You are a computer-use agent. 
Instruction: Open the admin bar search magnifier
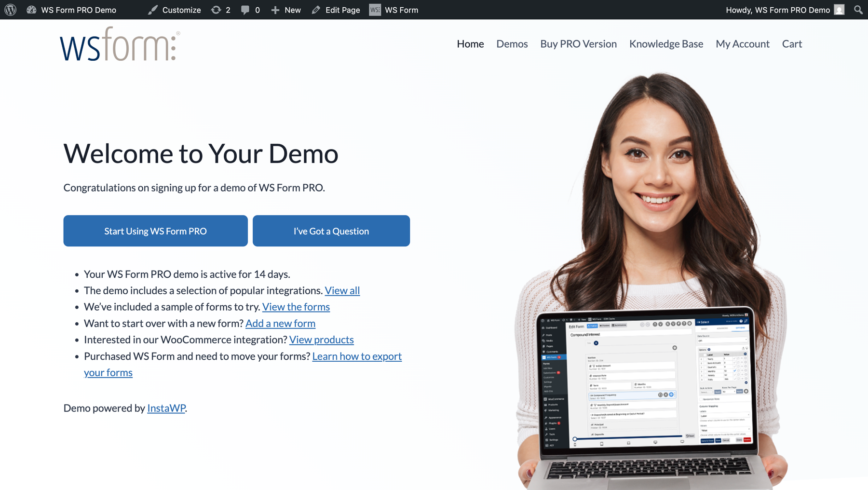(858, 10)
